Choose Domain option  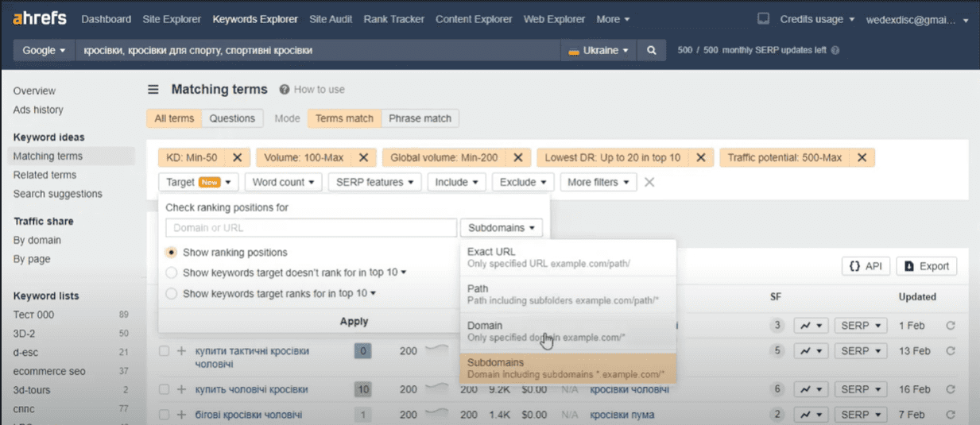coord(568,331)
